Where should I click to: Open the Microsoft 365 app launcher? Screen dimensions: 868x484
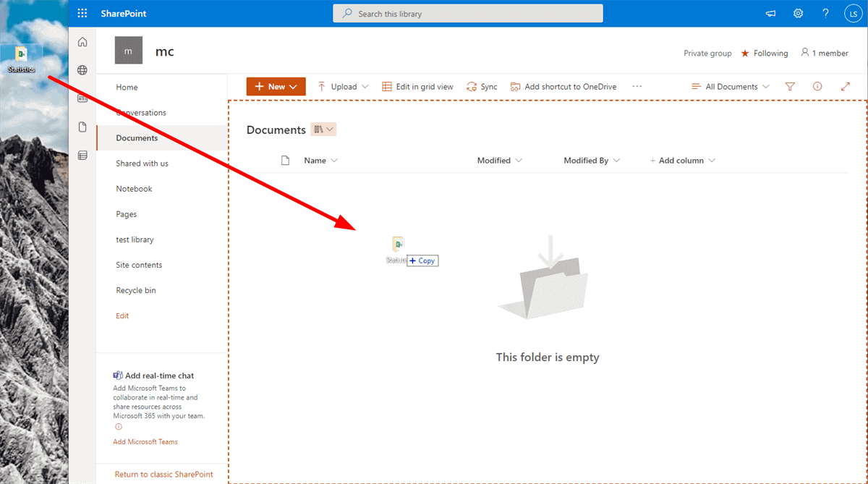coord(82,12)
